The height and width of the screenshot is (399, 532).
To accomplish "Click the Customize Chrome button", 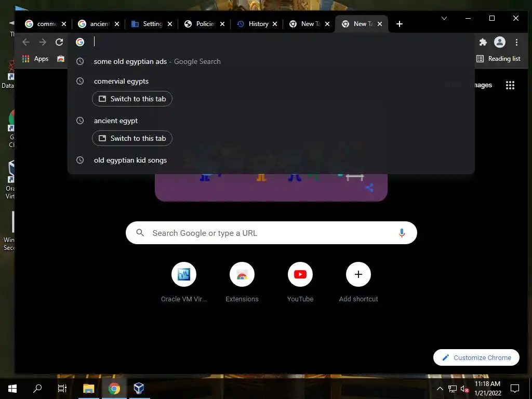I will [x=476, y=357].
